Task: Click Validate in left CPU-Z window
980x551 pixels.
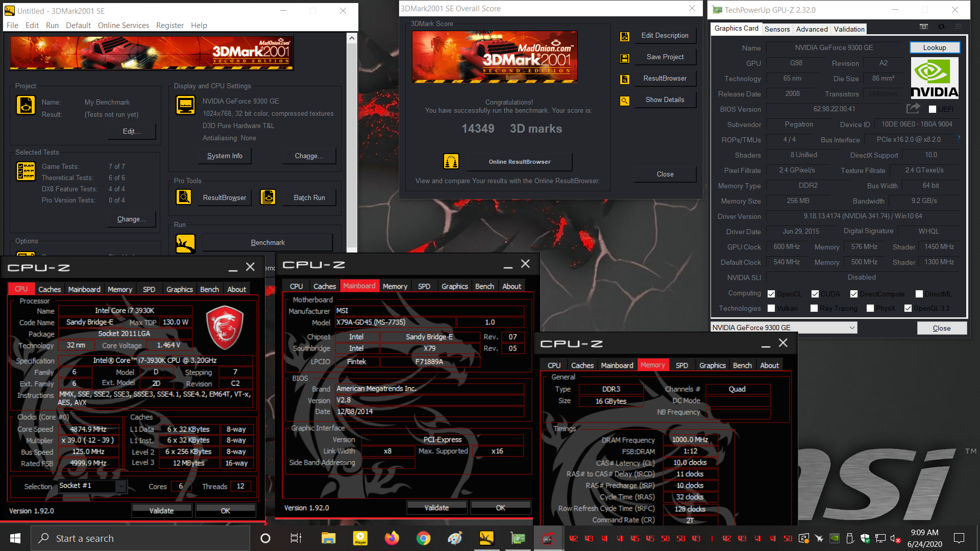Action: (161, 511)
